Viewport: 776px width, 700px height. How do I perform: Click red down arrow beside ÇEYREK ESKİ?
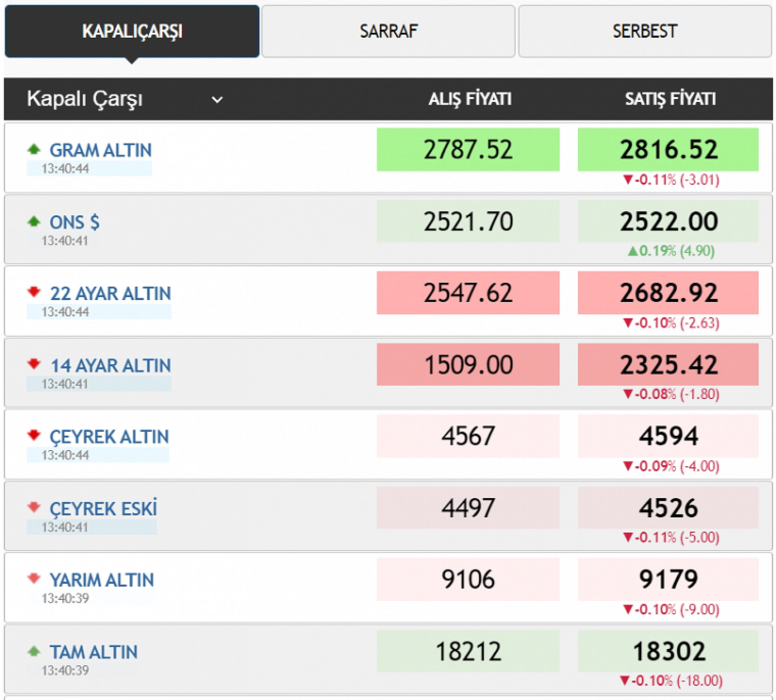[34, 507]
